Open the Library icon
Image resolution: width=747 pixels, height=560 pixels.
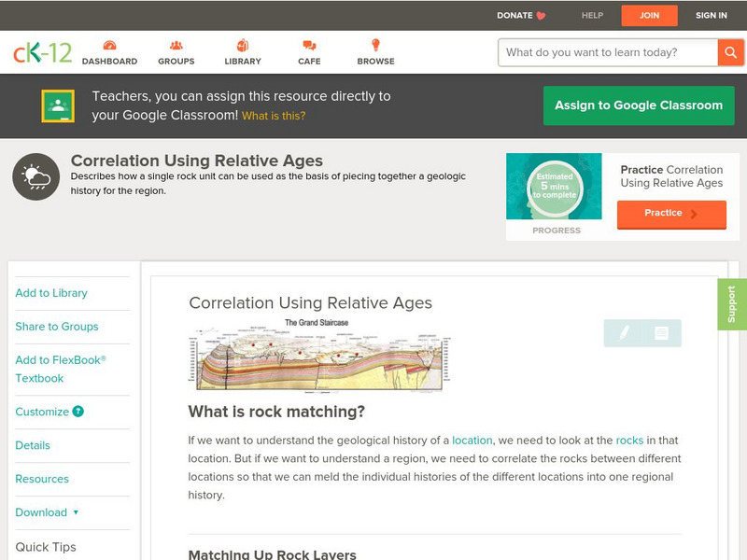point(243,46)
